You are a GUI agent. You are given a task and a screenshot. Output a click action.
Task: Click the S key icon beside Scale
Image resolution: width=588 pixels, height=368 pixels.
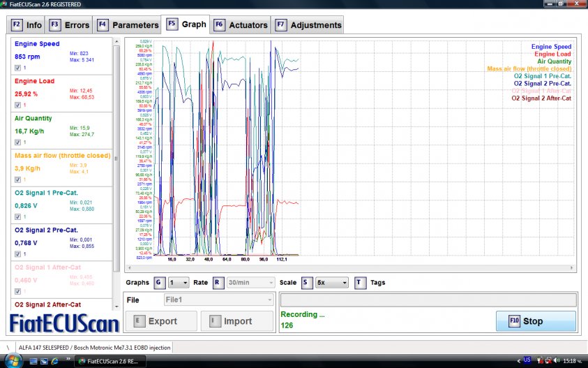click(x=306, y=282)
